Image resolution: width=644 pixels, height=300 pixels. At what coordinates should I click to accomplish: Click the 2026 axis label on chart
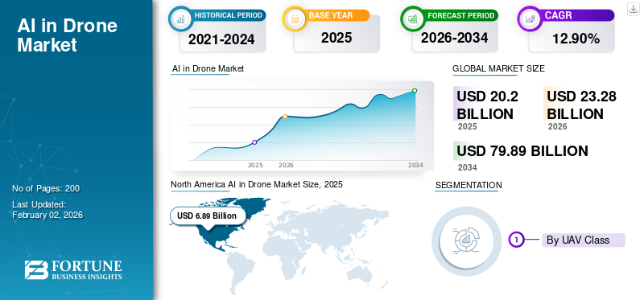pos(286,165)
